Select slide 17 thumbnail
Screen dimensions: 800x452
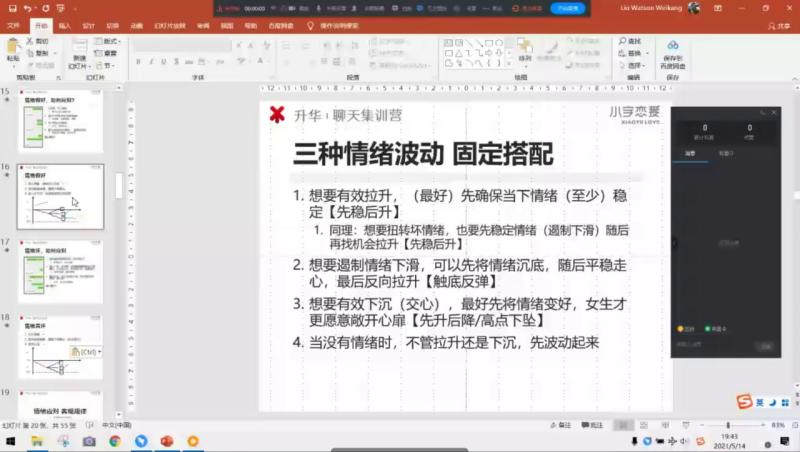click(x=61, y=272)
